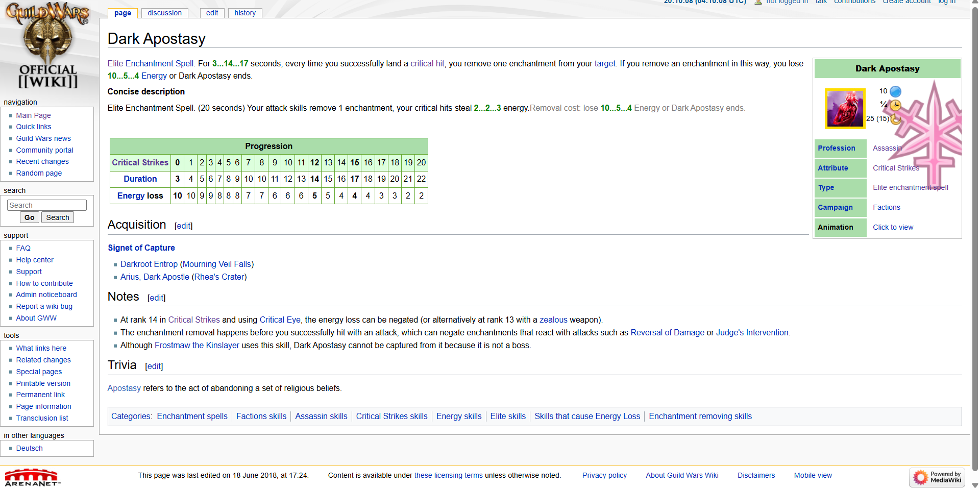The image size is (980, 490).
Task: Click the Guild Wars Official Wiki logo
Action: pos(47,46)
